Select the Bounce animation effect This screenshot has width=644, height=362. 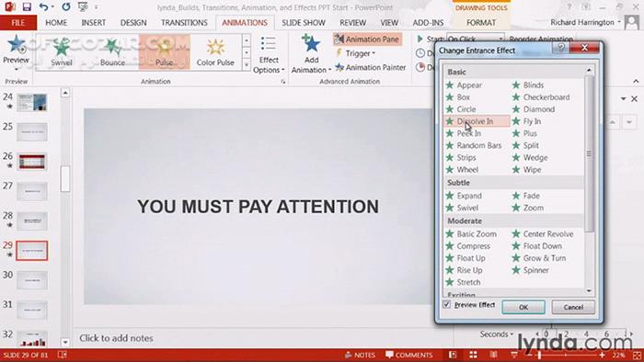[112, 52]
